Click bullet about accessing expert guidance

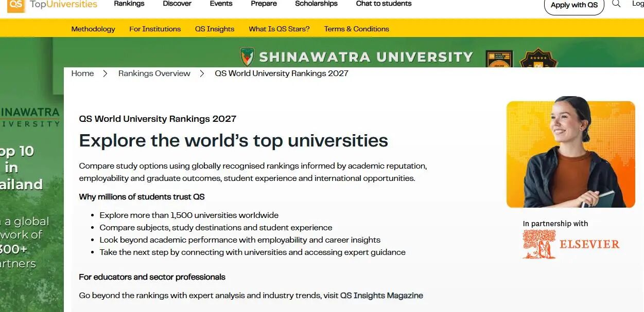pyautogui.click(x=252, y=252)
